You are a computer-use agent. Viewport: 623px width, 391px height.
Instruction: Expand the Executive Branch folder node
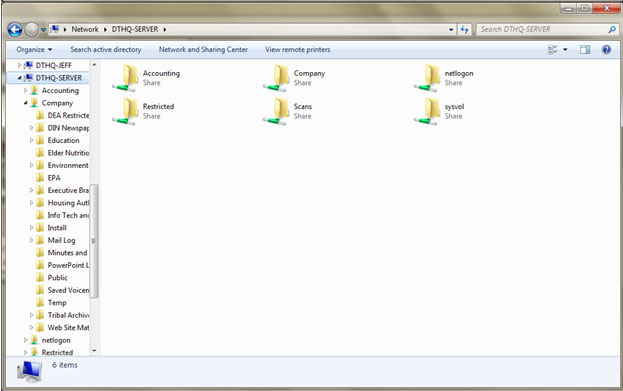[31, 190]
